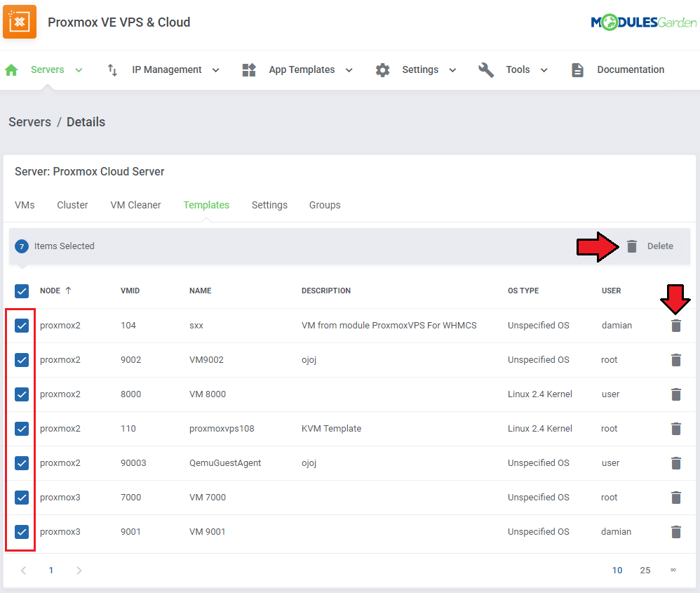Click the Documentation page icon
700x593 pixels.
[578, 70]
